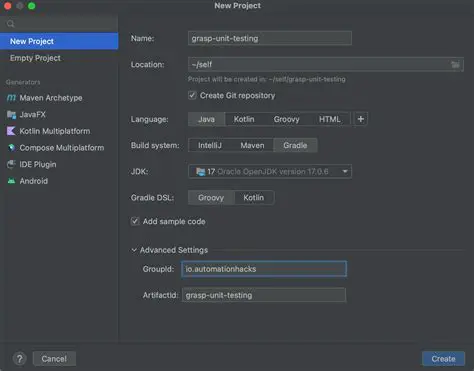The height and width of the screenshot is (371, 474).
Task: Click the plus icon to add more languages
Action: (361, 119)
